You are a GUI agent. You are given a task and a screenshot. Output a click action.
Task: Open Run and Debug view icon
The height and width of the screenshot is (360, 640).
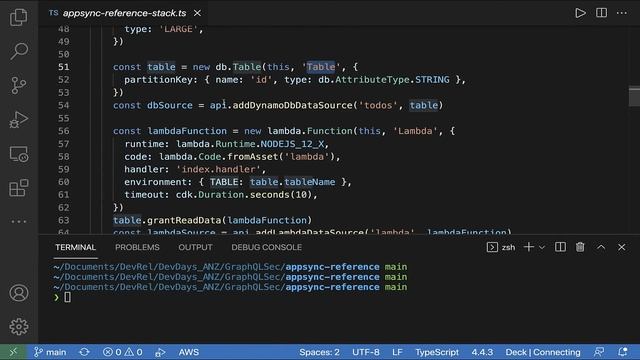(19, 120)
